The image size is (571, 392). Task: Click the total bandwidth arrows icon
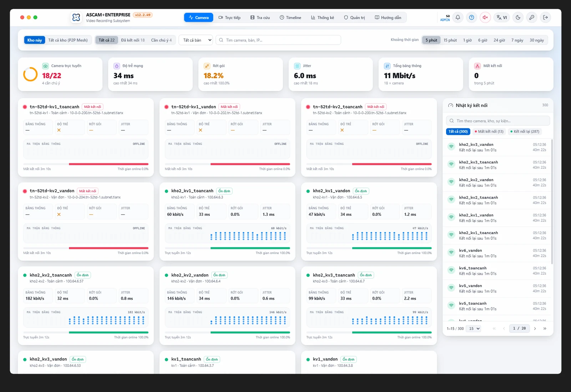click(387, 66)
